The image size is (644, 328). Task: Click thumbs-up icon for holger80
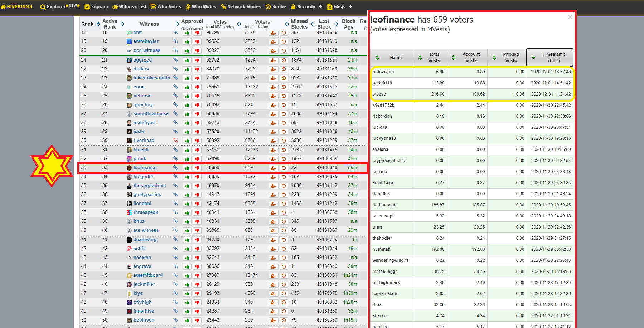point(187,177)
